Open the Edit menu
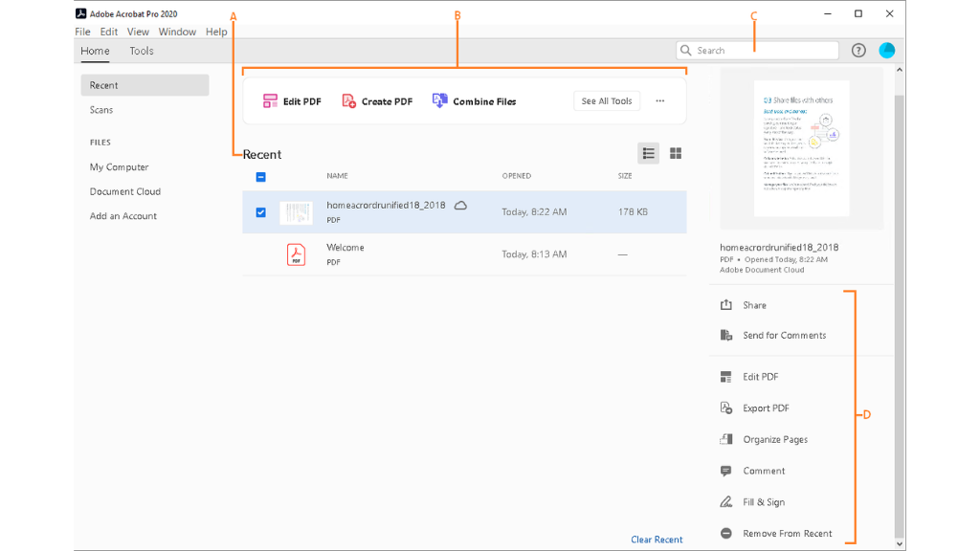Image resolution: width=980 pixels, height=551 pixels. coord(109,32)
